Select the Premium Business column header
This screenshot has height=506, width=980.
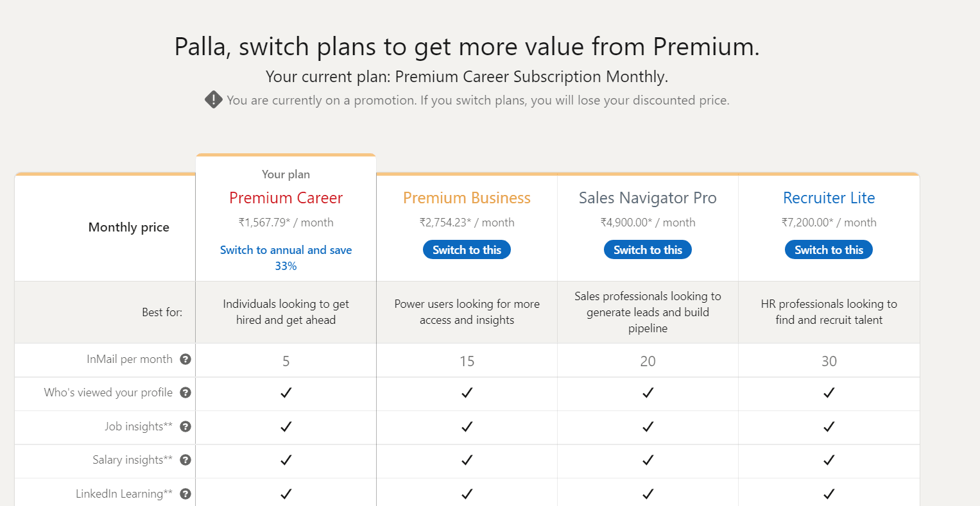[x=467, y=198]
